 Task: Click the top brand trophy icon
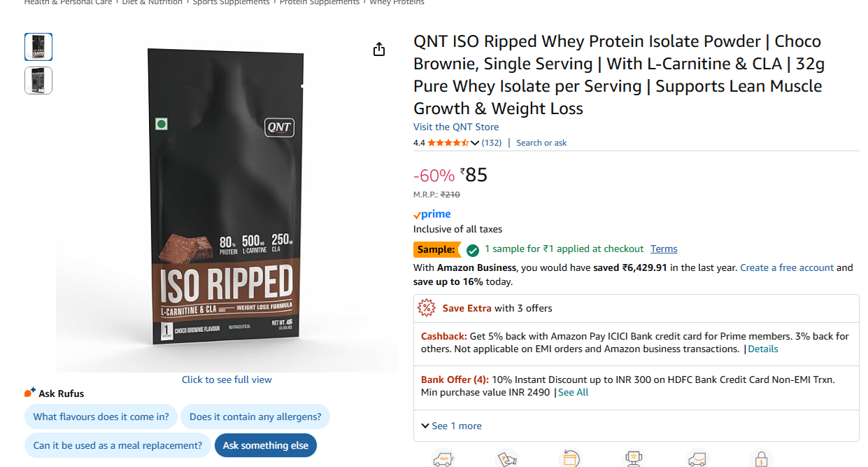click(634, 459)
